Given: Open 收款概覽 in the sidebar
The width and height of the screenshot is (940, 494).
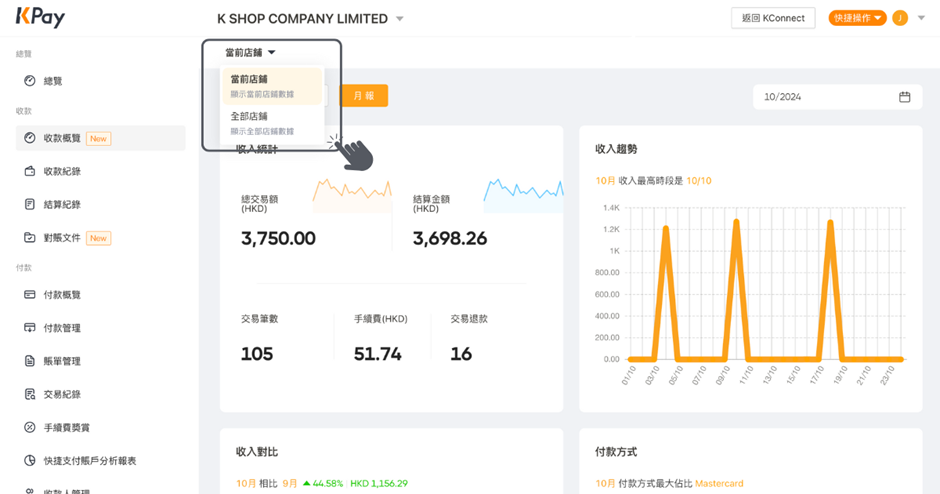Looking at the screenshot, I should (101, 138).
